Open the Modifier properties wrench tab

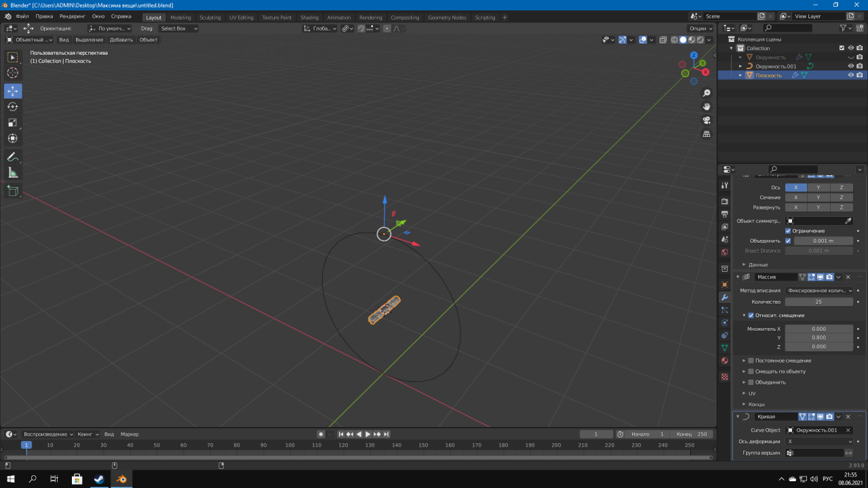click(724, 298)
